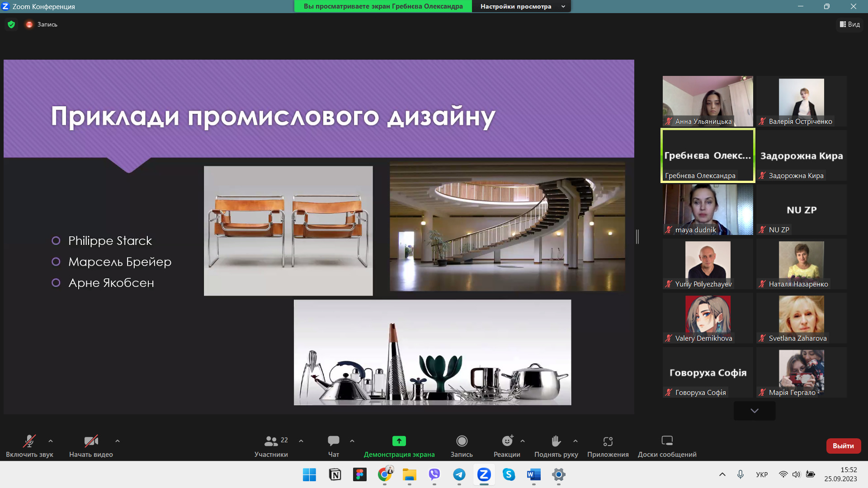Expand video options arrow beside camera
This screenshot has width=868, height=488.
click(118, 441)
